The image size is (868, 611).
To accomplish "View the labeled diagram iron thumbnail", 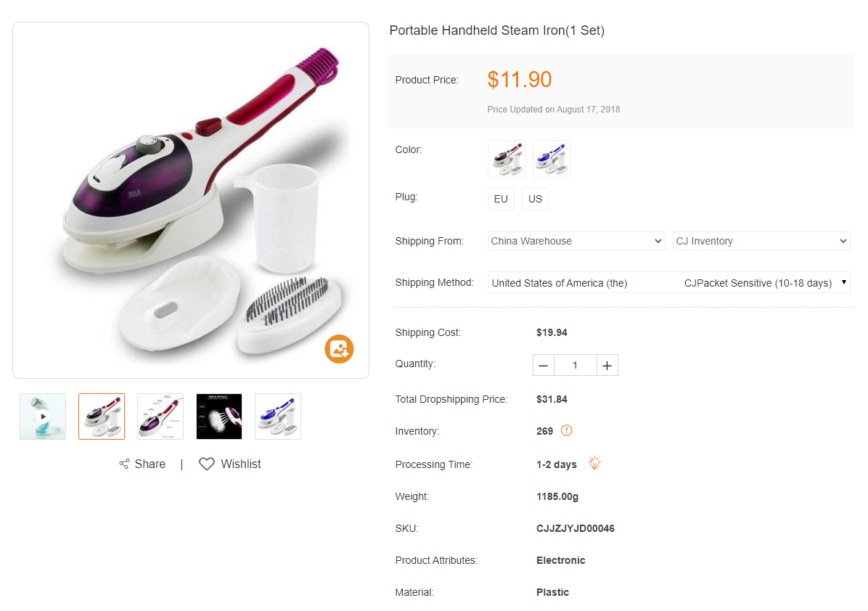I will pyautogui.click(x=160, y=417).
